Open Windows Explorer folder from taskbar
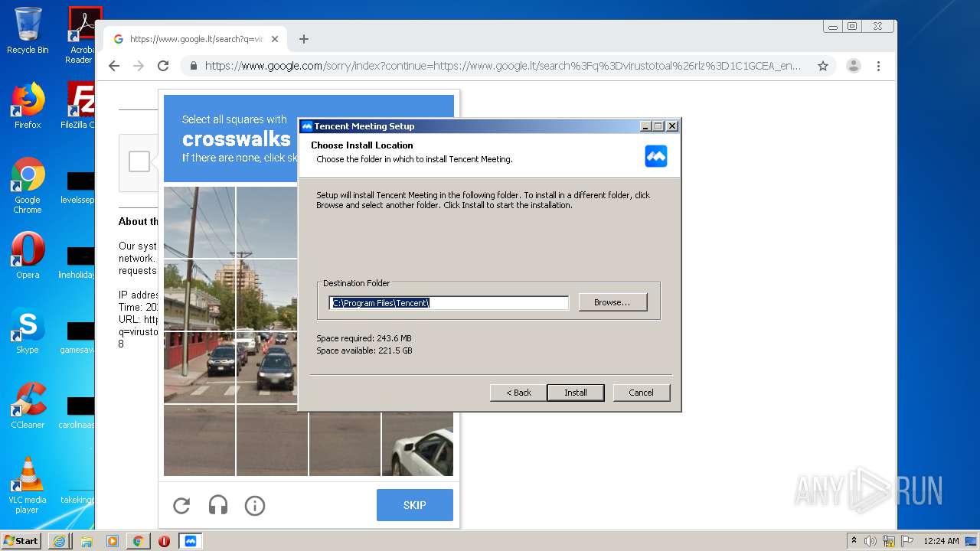Image resolution: width=980 pixels, height=551 pixels. pos(86,541)
